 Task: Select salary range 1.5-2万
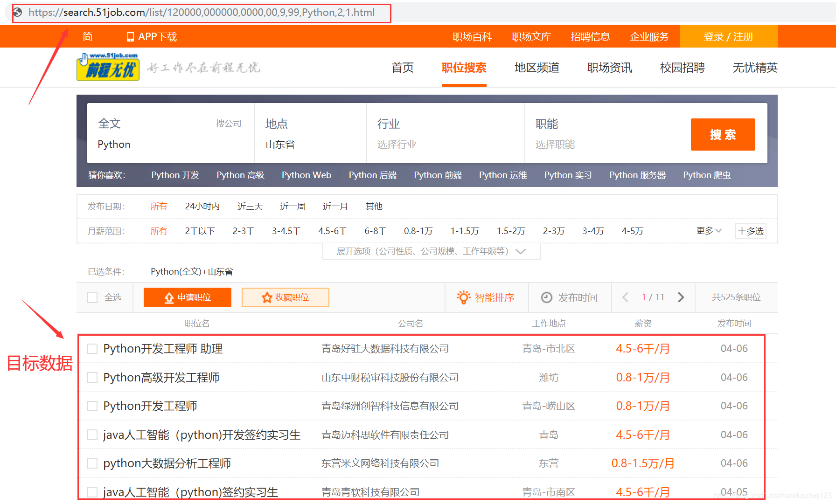(511, 231)
